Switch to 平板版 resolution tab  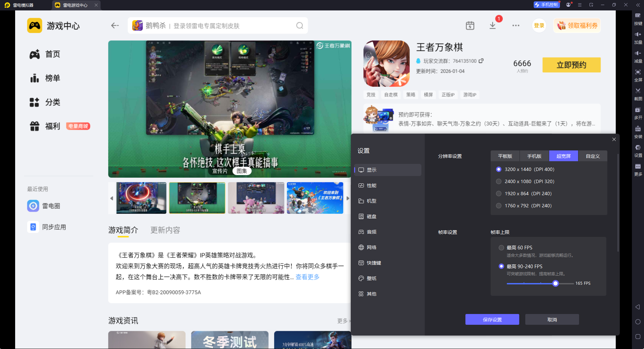[505, 156]
